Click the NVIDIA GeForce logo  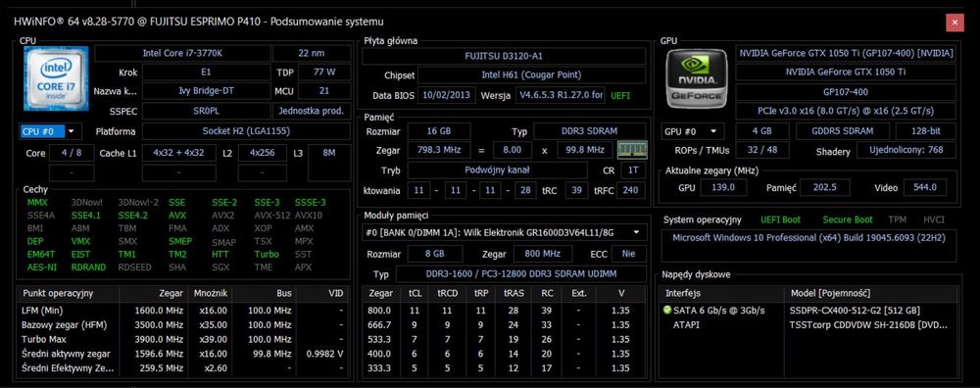coord(696,78)
